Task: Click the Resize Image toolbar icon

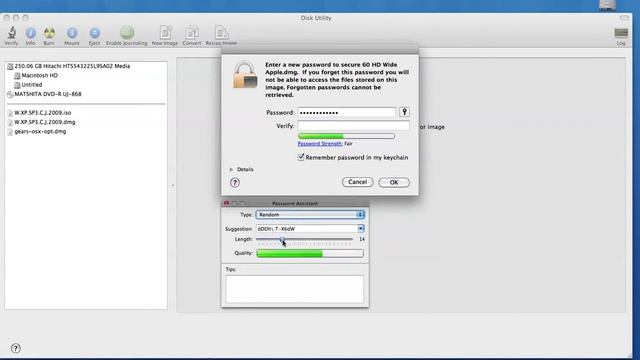Action: [x=221, y=35]
